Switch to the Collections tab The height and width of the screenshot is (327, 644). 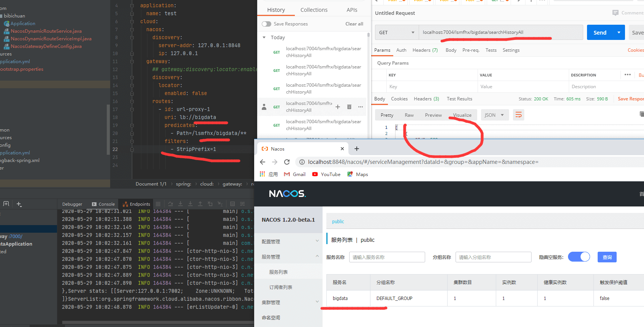point(314,10)
